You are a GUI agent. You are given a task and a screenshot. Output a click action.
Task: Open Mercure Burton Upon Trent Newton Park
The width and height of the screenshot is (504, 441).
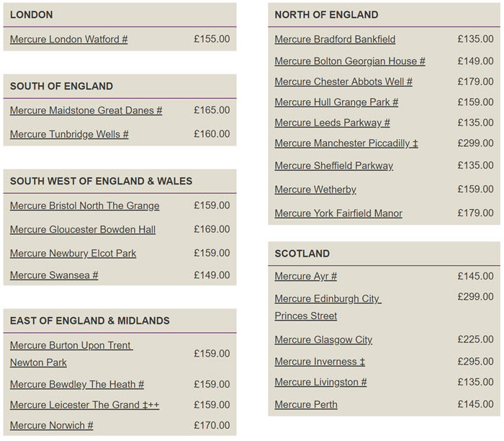pos(71,354)
